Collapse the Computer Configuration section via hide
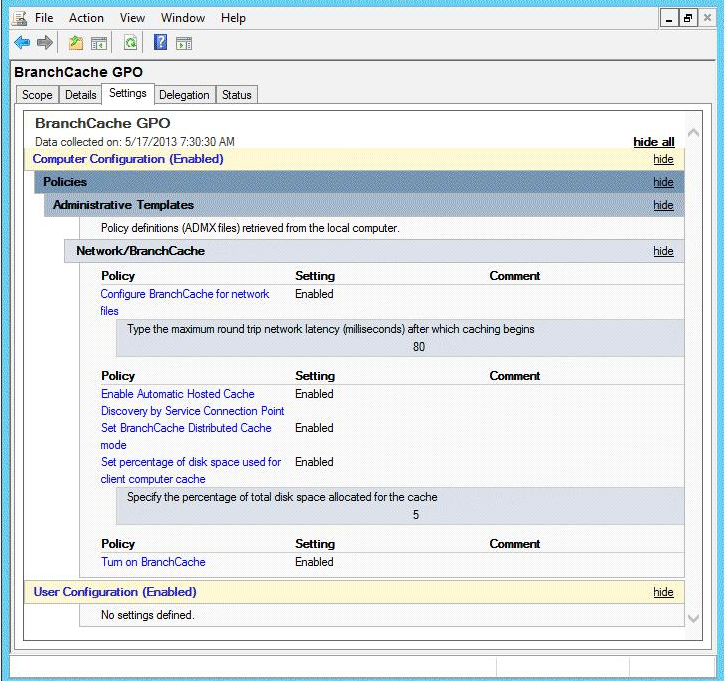This screenshot has height=687, width=728. pos(663,160)
